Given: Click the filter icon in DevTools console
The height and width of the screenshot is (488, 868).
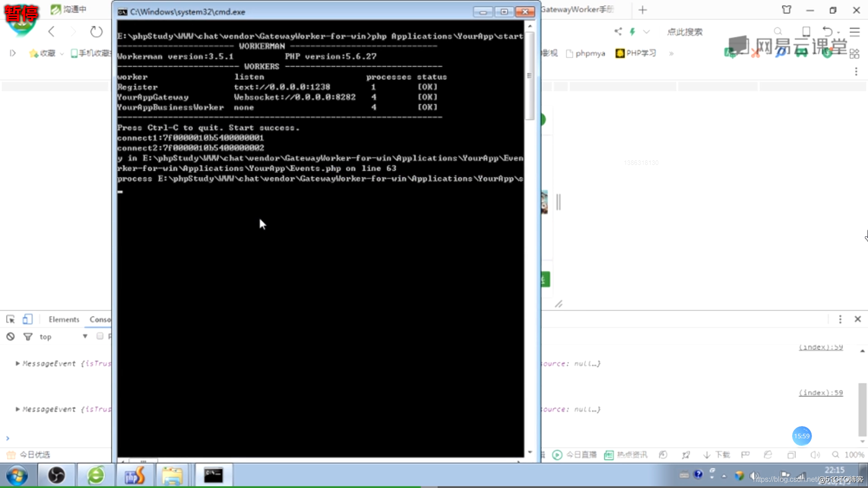Looking at the screenshot, I should click(x=28, y=337).
